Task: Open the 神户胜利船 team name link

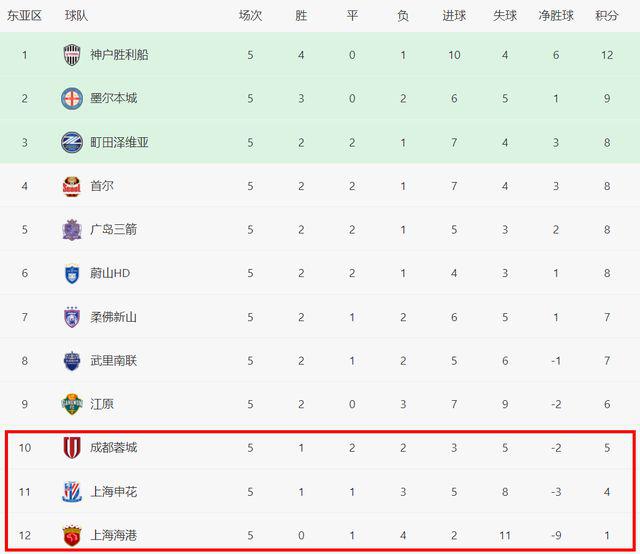Action: pos(119,54)
